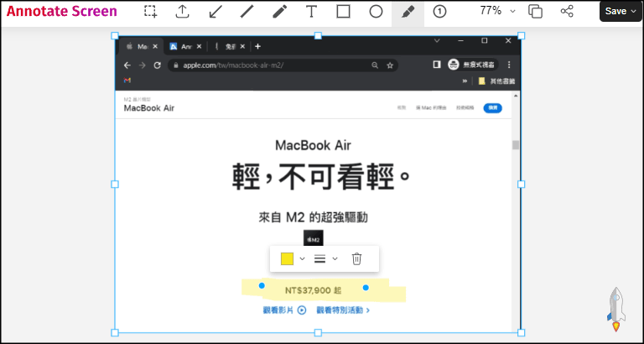Select the pencil freehand tool

tap(280, 12)
